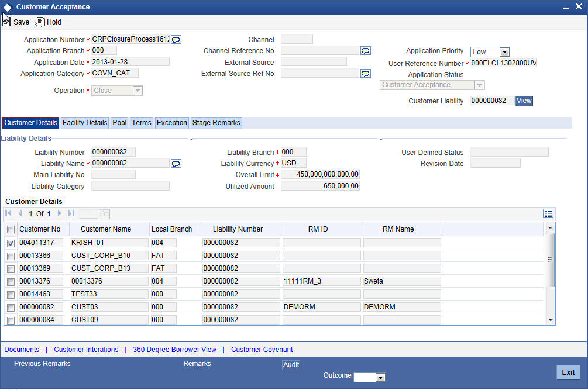Open lookup beside Liability Name field
Screen dimensions: 588x390
(176, 164)
